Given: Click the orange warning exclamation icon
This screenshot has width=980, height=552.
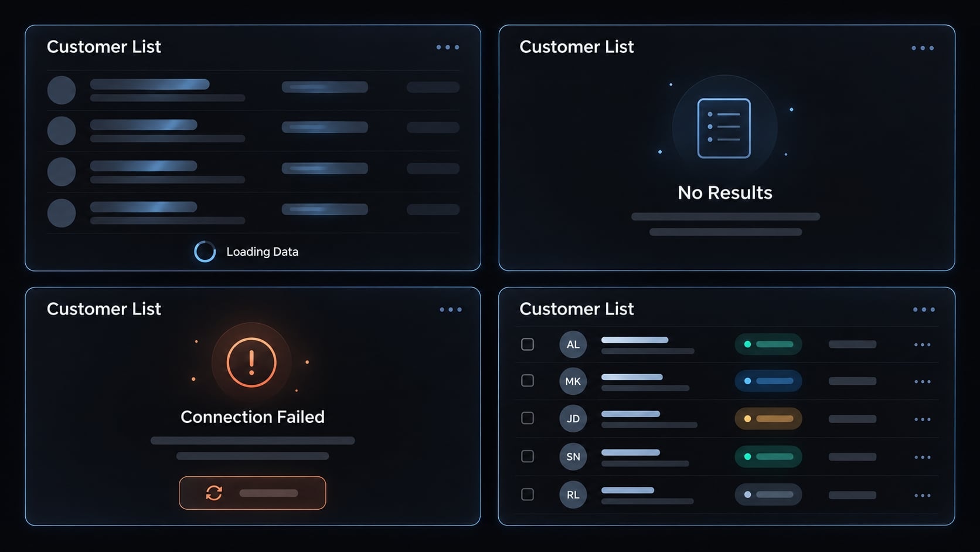Looking at the screenshot, I should [x=251, y=363].
